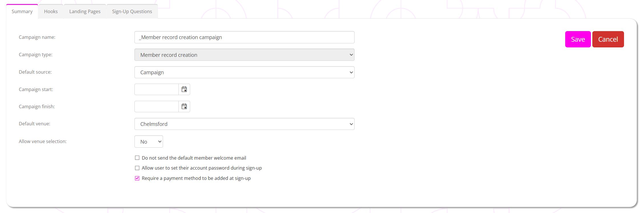Tick 'Do not send default welcome email' checkbox
Screen dimensions: 644x213
137,158
